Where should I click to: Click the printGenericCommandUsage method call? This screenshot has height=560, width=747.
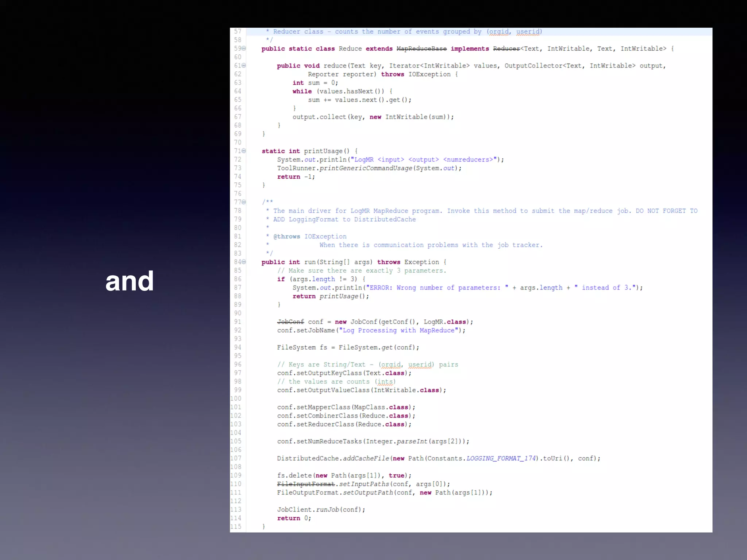tap(365, 168)
